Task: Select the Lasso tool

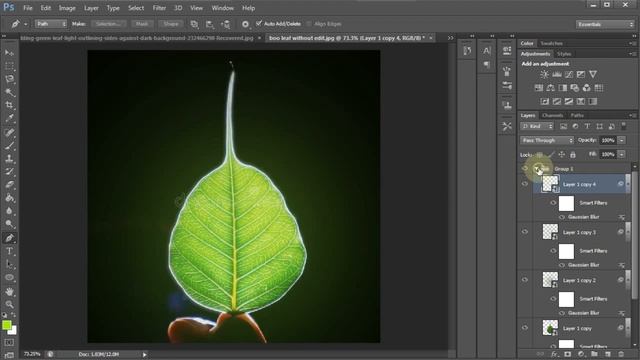Action: click(x=9, y=79)
